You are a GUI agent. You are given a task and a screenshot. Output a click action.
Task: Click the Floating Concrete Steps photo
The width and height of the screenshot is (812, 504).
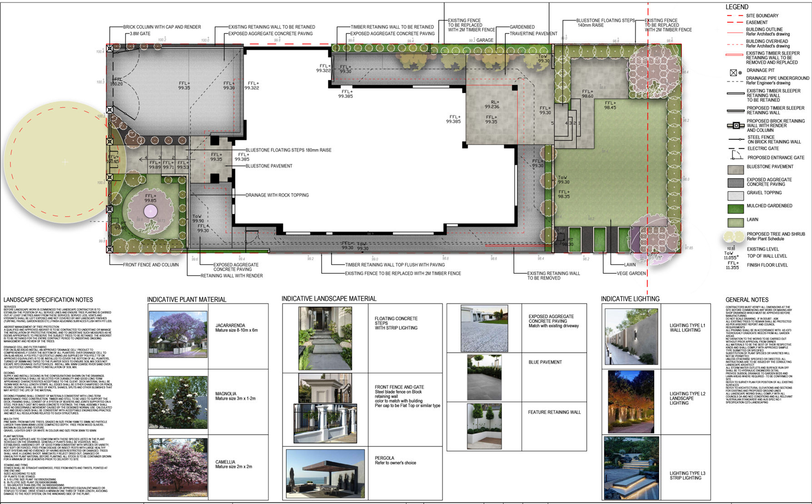click(x=325, y=338)
